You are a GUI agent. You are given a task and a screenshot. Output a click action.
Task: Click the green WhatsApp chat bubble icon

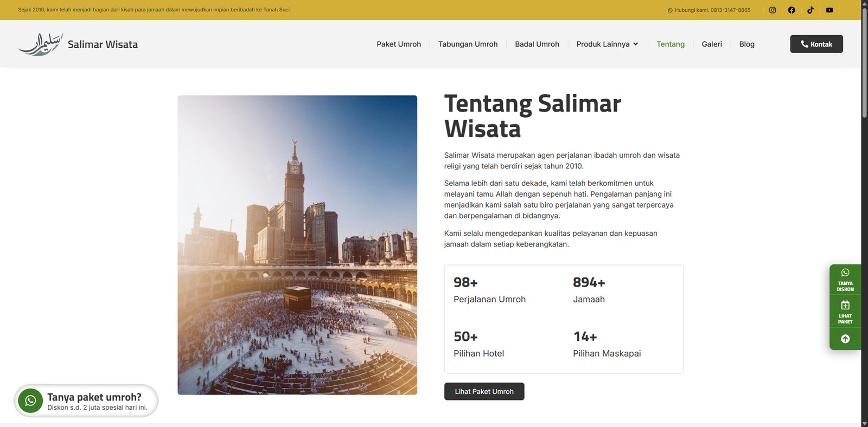pyautogui.click(x=30, y=401)
